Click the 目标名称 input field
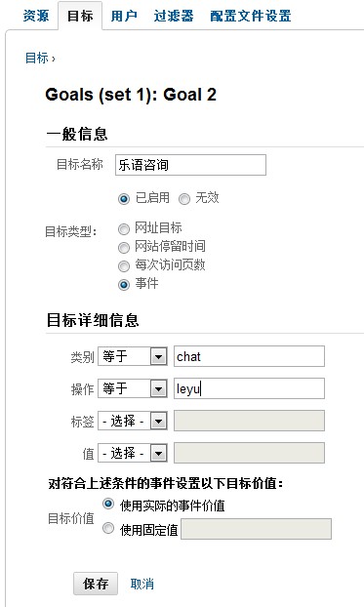364x607 pixels. [190, 165]
